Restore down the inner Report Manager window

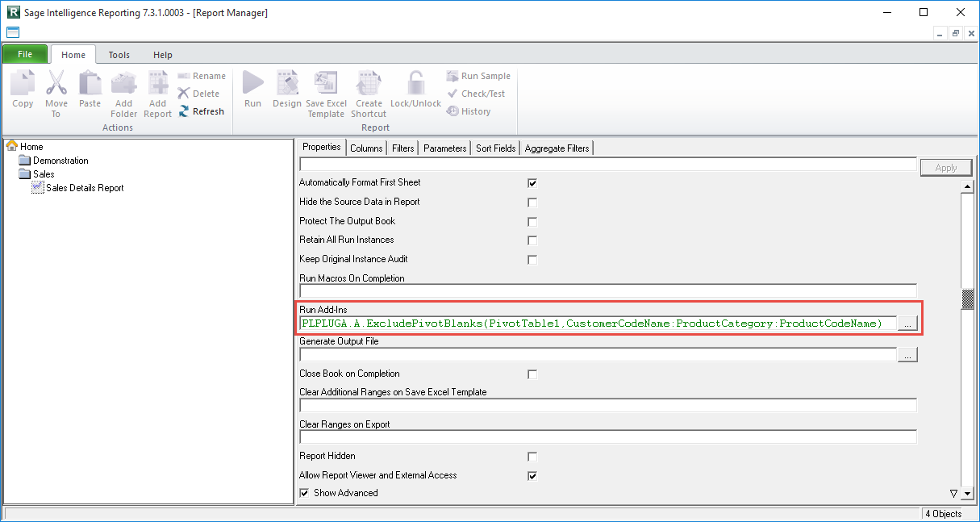pos(955,33)
